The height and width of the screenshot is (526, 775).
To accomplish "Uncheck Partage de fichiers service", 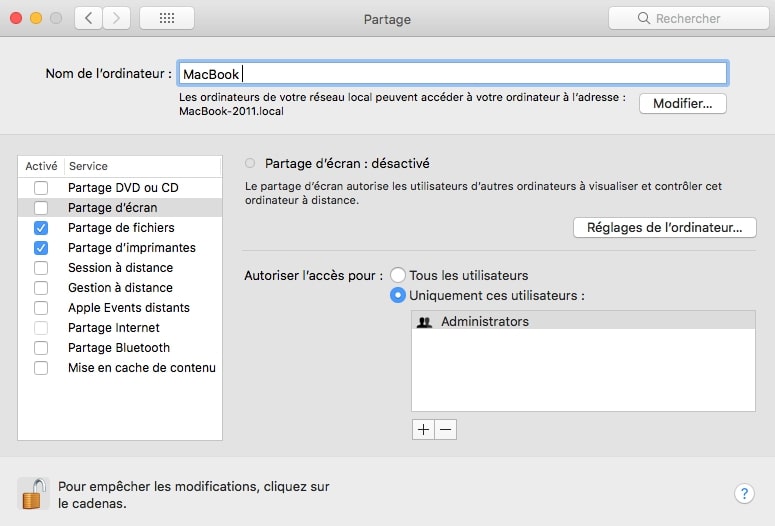I will 41,228.
